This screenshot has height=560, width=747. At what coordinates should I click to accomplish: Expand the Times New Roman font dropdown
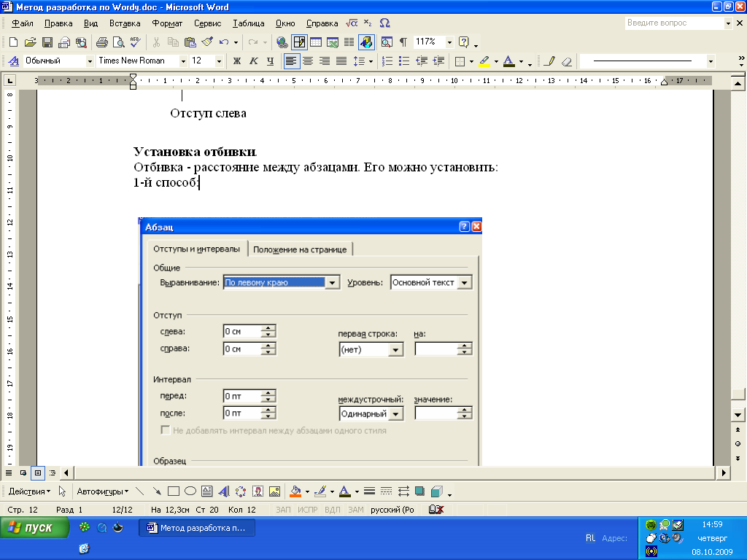(182, 61)
